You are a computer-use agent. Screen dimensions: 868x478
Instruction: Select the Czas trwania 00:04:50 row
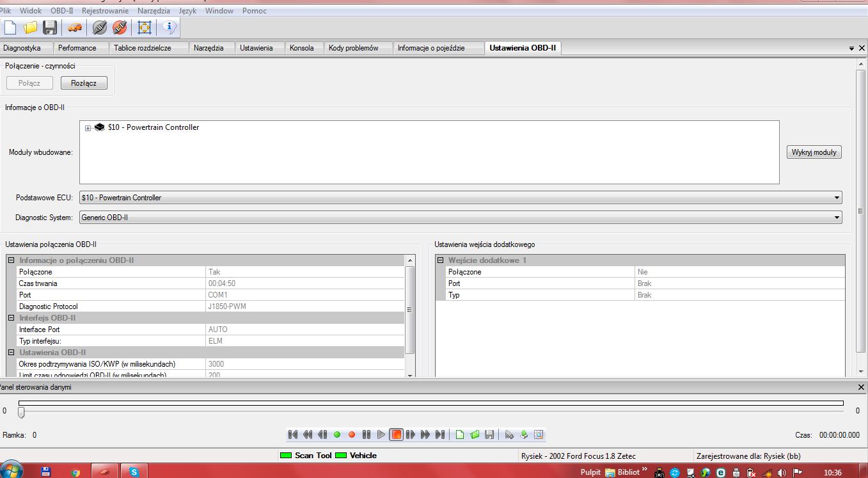(210, 283)
